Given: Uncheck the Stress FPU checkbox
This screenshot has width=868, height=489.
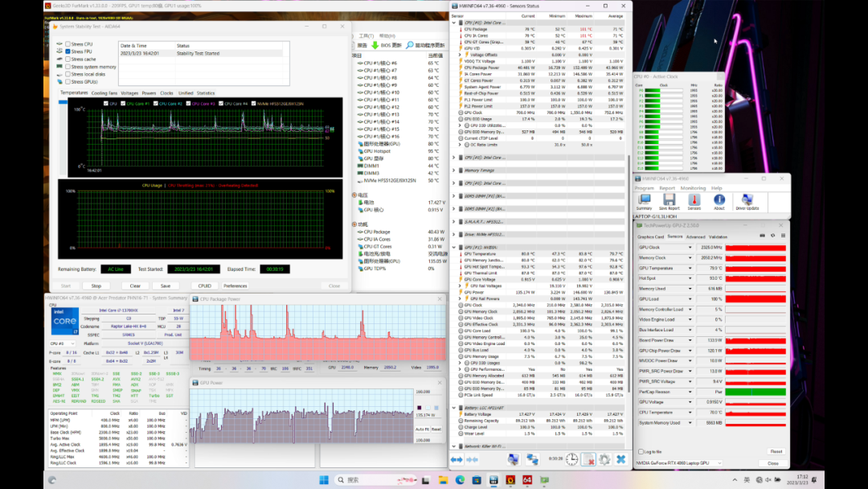Looking at the screenshot, I should pyautogui.click(x=68, y=51).
